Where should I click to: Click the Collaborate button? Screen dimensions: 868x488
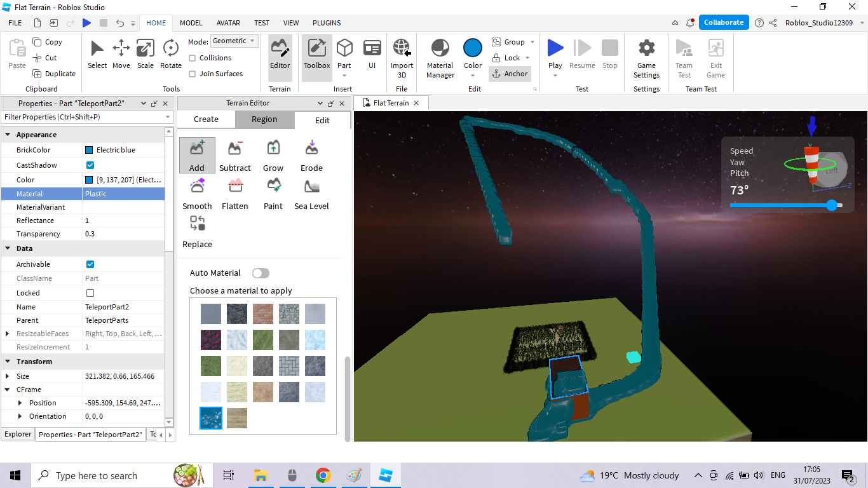coord(724,22)
